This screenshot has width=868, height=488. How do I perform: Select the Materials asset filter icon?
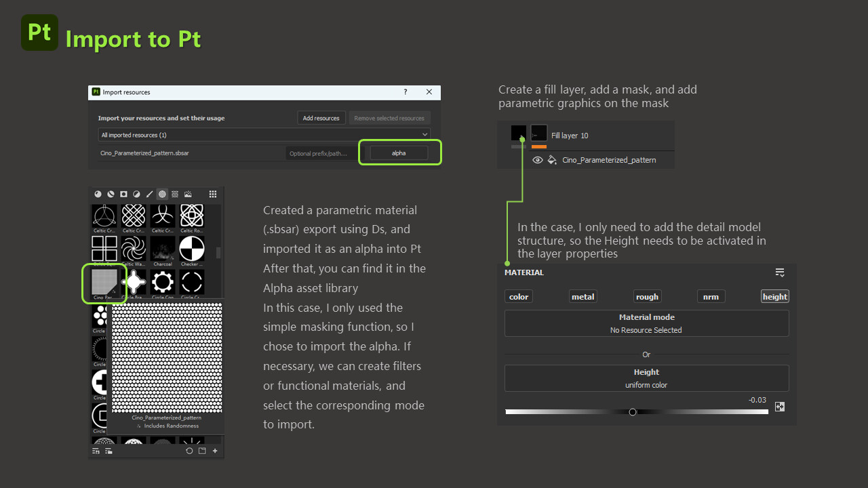tap(98, 194)
